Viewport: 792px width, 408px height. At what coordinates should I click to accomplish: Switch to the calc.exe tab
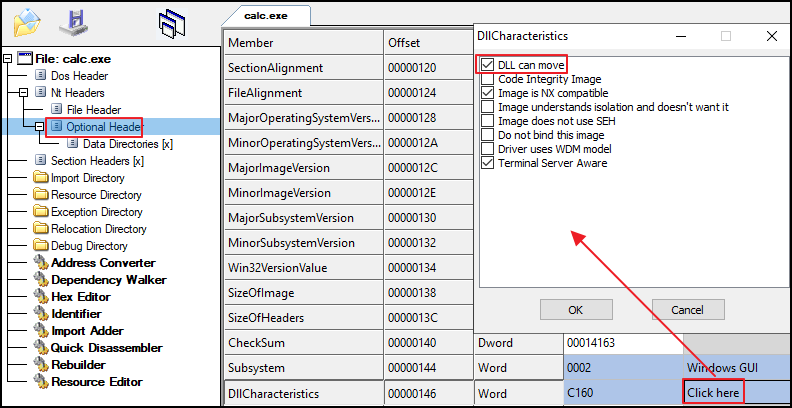pos(265,16)
